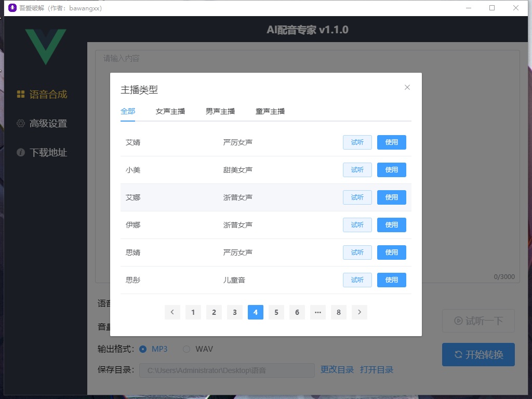Go to page 3
Screen dimensions: 532x399
[x=235, y=312]
